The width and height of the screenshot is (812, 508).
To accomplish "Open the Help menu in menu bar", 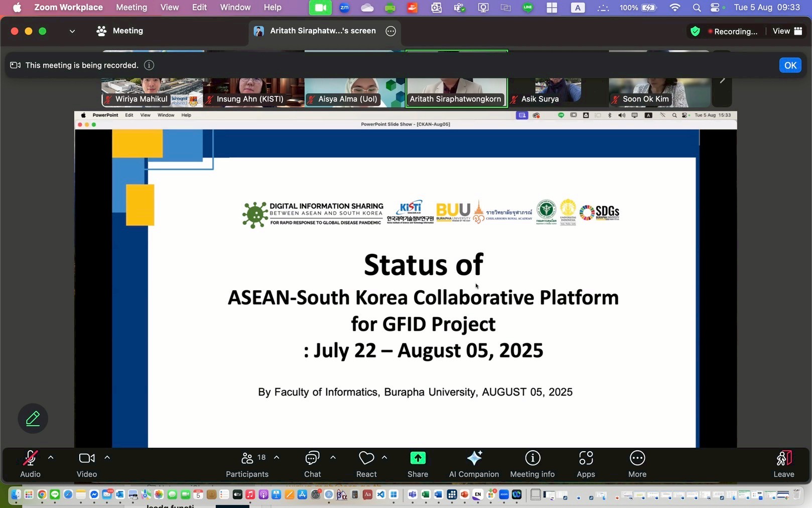I will point(273,8).
